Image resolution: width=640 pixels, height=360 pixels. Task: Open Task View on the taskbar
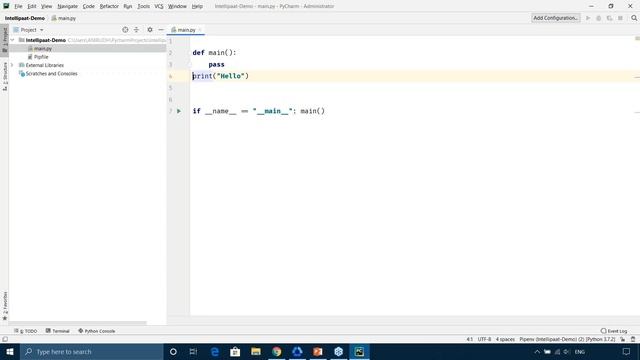tap(193, 351)
